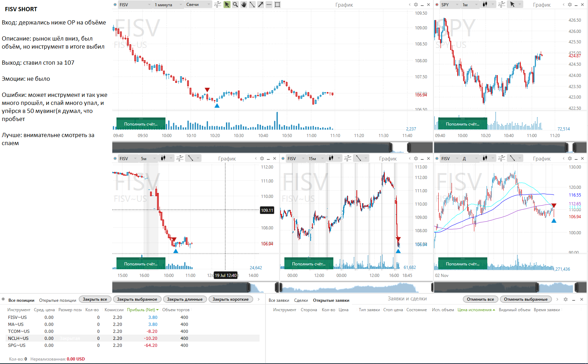
Task: Open settings gear of the SPY chart
Action: click(570, 5)
